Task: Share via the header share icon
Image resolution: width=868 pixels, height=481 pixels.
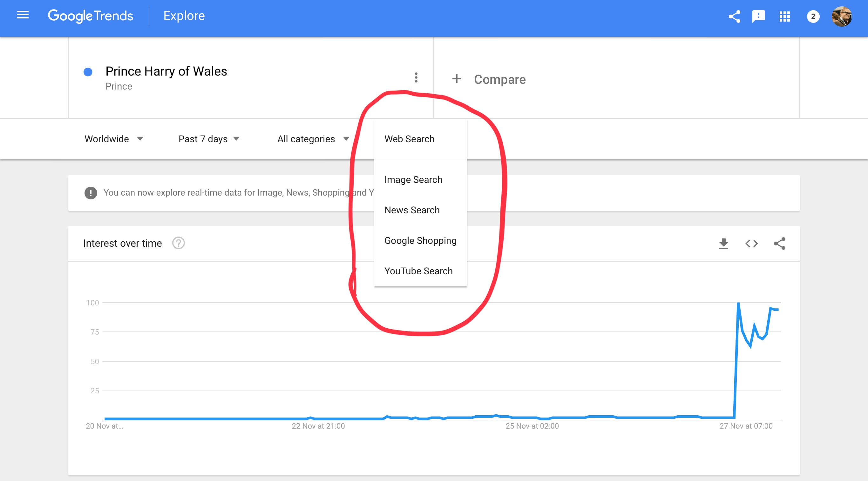Action: pyautogui.click(x=734, y=16)
